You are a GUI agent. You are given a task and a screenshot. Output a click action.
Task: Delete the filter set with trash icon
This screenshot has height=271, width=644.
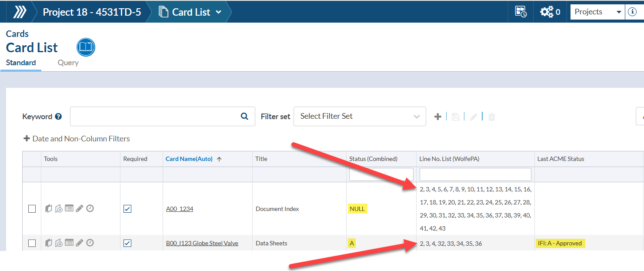(x=492, y=117)
